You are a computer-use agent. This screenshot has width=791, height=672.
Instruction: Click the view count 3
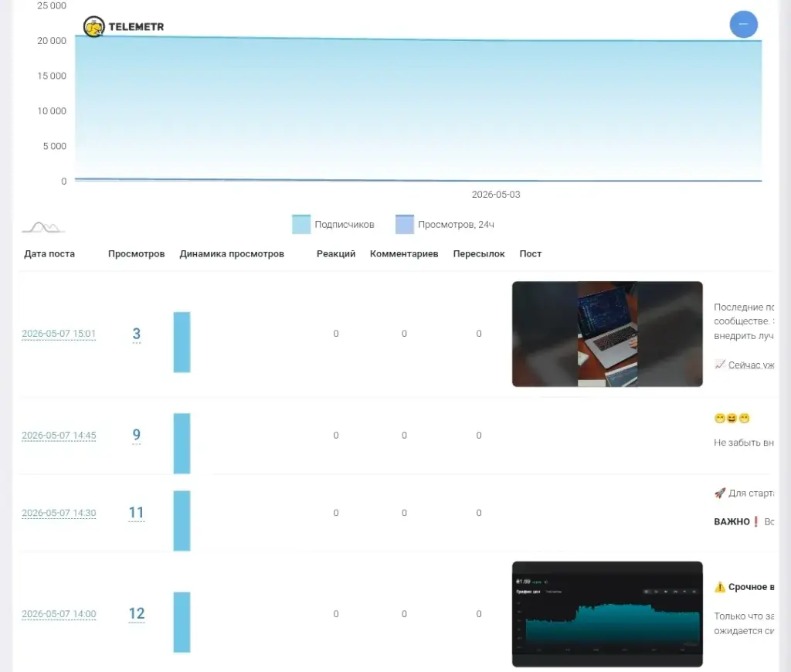(x=137, y=334)
